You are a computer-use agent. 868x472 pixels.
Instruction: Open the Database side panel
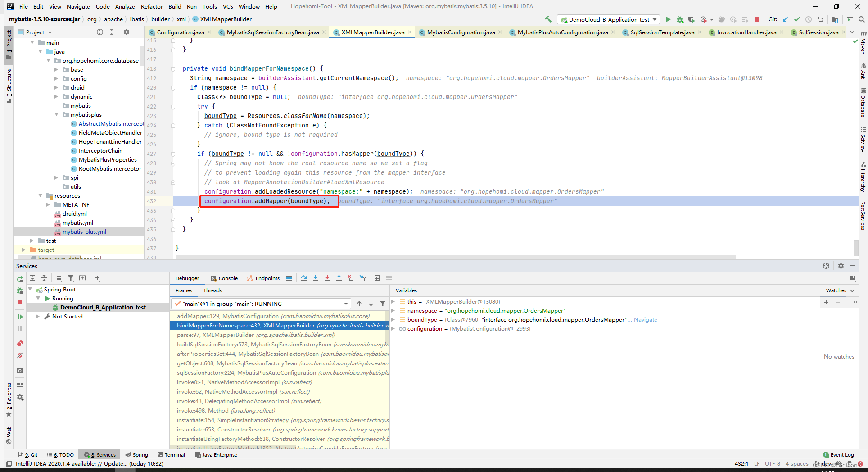point(863,103)
